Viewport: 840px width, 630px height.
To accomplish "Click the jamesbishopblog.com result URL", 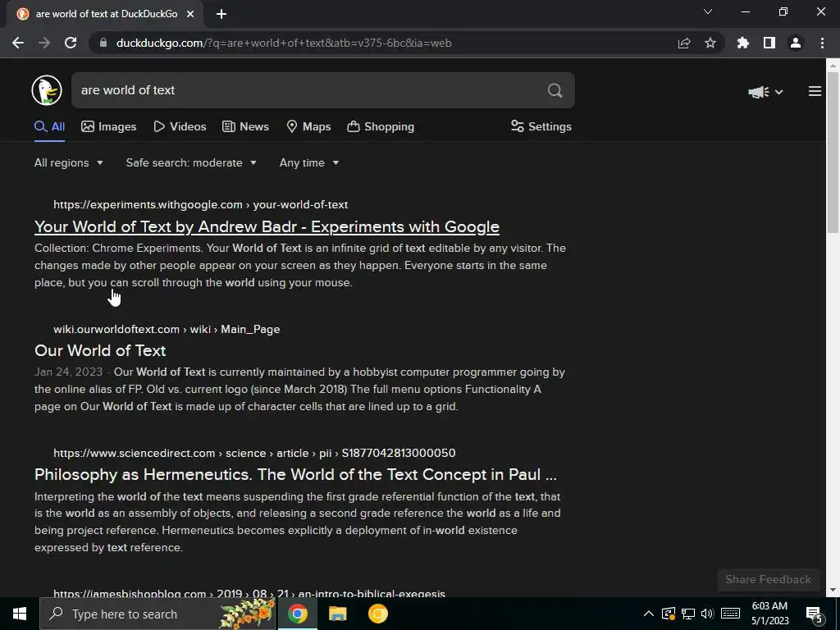I will 249,593.
